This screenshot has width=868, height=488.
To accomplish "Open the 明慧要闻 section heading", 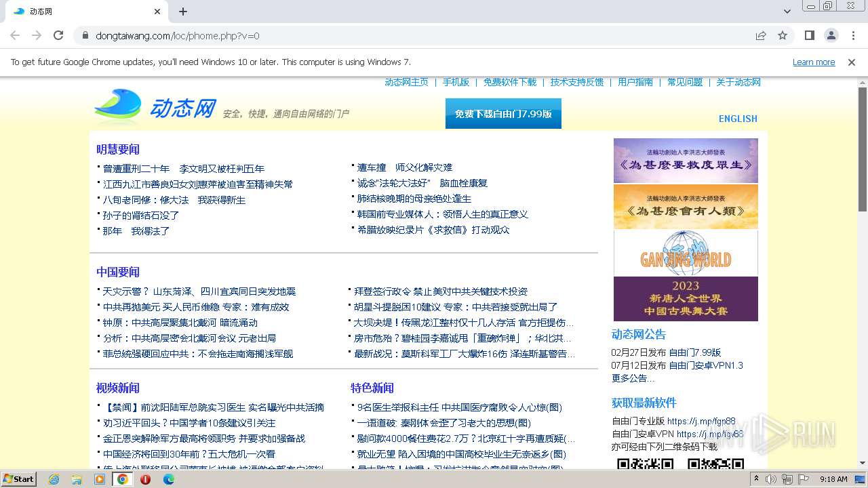I will pos(118,149).
